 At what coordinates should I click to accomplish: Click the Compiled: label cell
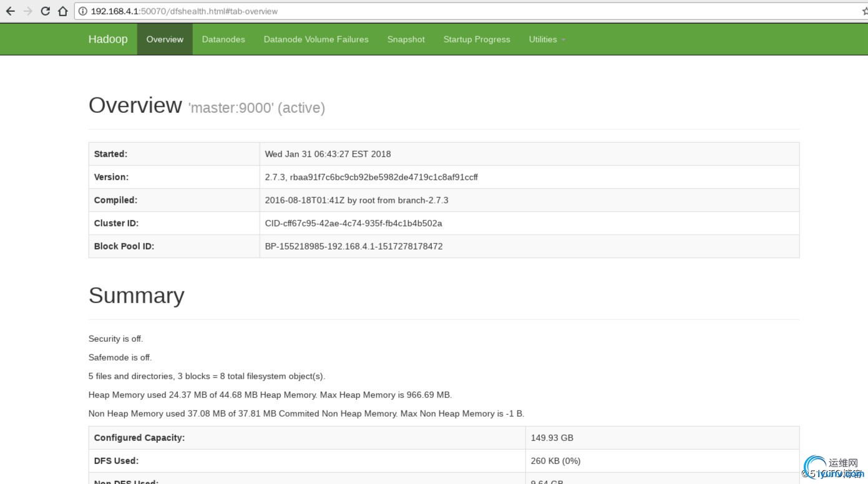click(x=174, y=200)
